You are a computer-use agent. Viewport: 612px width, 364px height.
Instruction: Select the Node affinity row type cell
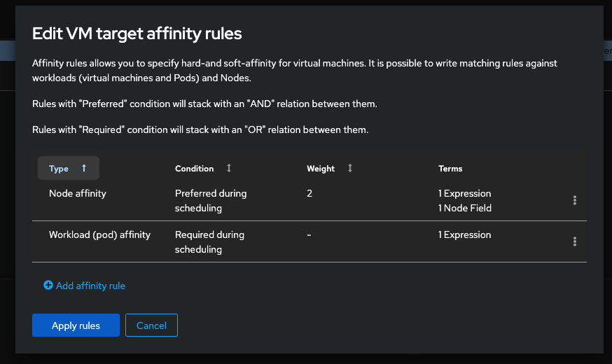(78, 193)
